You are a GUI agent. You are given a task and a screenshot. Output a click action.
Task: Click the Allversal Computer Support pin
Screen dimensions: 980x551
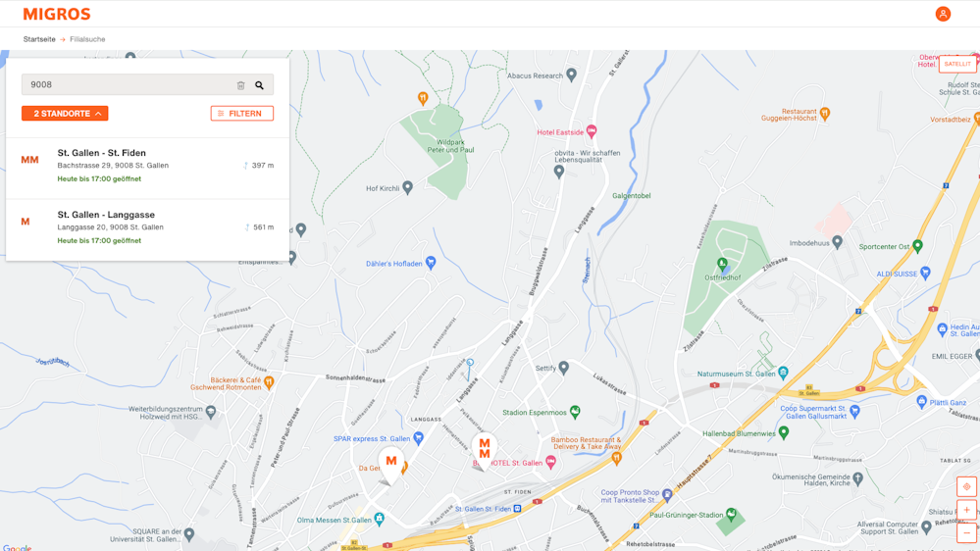pyautogui.click(x=927, y=526)
